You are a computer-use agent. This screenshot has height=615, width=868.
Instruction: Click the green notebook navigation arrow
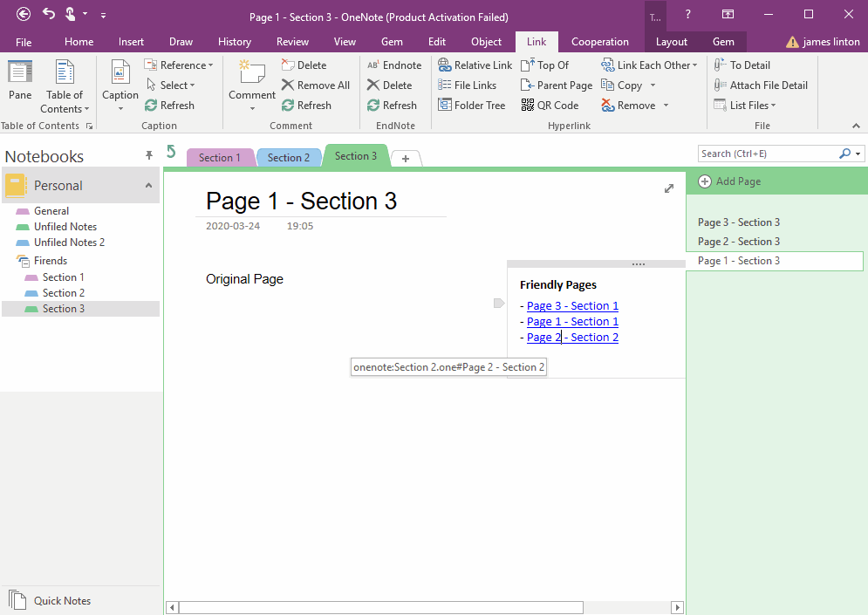point(171,151)
